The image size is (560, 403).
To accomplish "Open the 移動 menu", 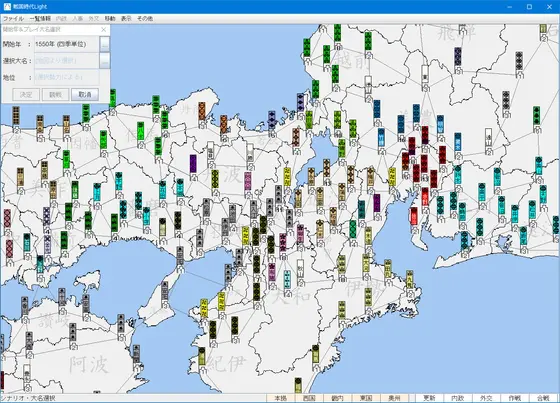I will point(110,19).
